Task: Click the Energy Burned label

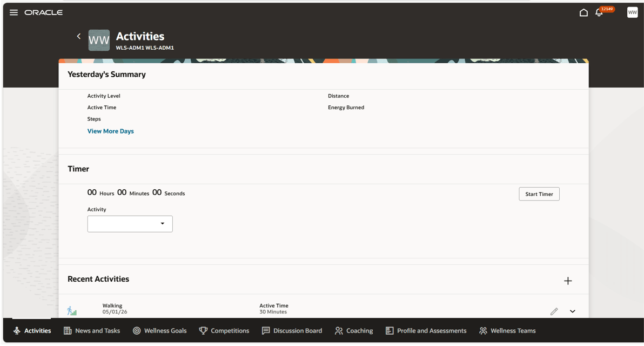Action: tap(346, 107)
